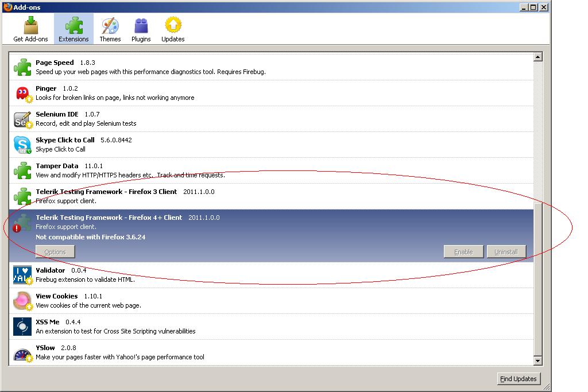Click the scrollbar up arrow

coord(537,57)
